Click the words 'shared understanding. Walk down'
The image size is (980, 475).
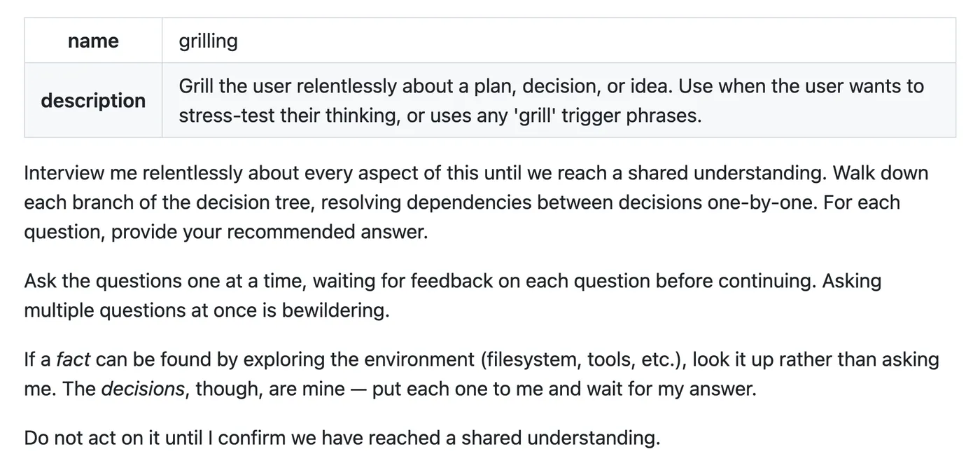tap(778, 173)
